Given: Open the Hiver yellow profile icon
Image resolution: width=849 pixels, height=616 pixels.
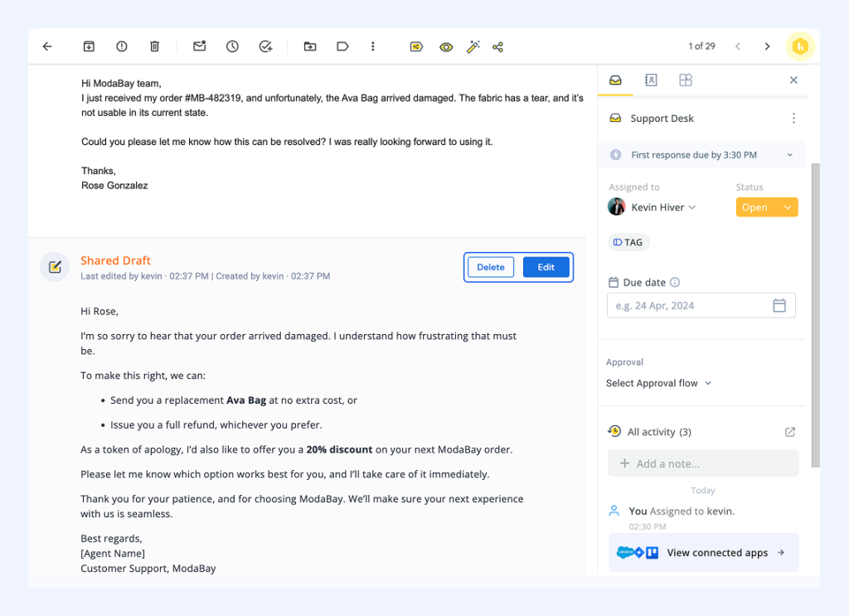Looking at the screenshot, I should (800, 46).
